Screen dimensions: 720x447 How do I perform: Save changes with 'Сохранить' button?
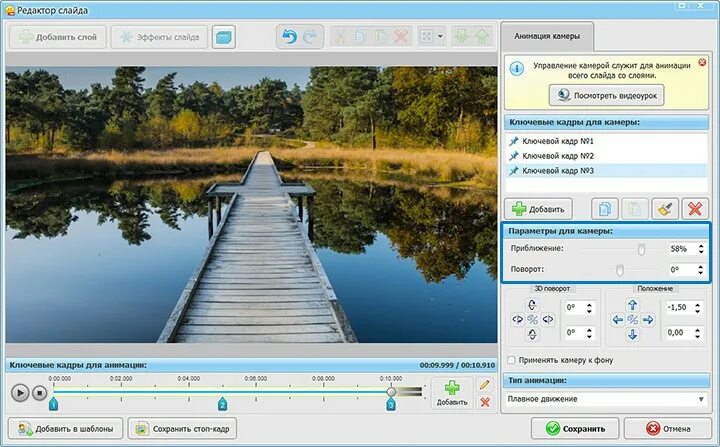(575, 429)
